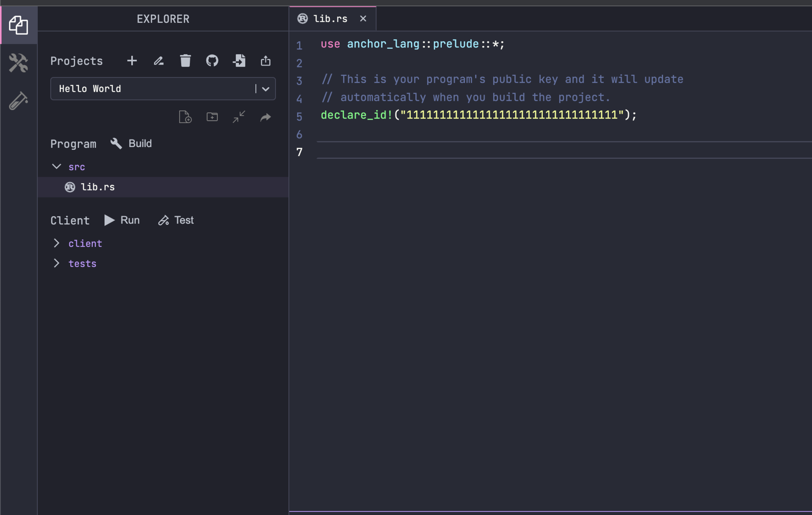Close the lib.rs tab
The width and height of the screenshot is (812, 515).
point(363,19)
